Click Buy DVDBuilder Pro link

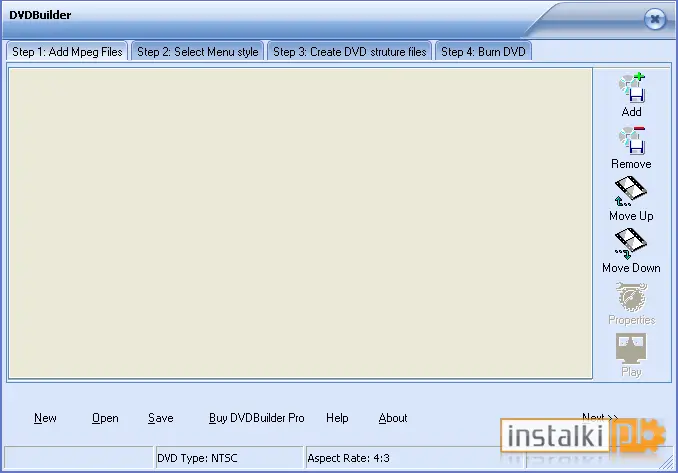(256, 418)
